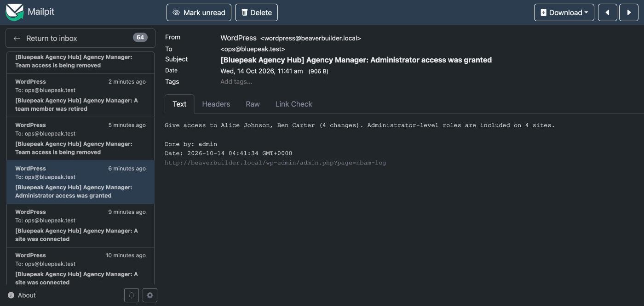Click the 54 message count badge
Image resolution: width=644 pixels, height=306 pixels.
coord(140,38)
